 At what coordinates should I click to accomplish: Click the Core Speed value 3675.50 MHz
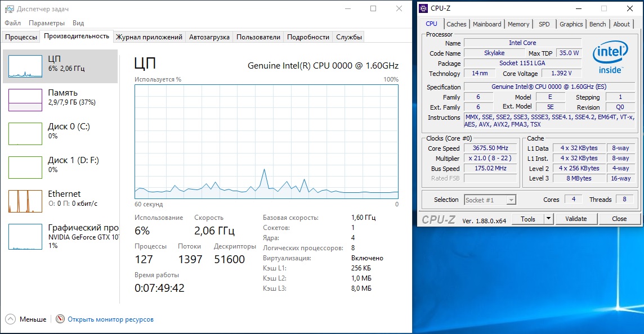click(x=490, y=148)
